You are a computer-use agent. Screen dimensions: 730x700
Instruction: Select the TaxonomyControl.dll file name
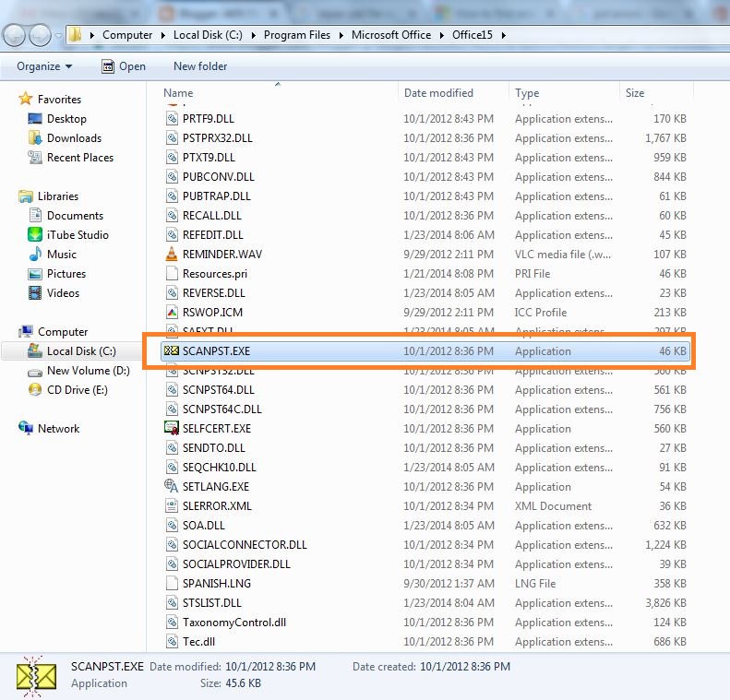pyautogui.click(x=234, y=623)
